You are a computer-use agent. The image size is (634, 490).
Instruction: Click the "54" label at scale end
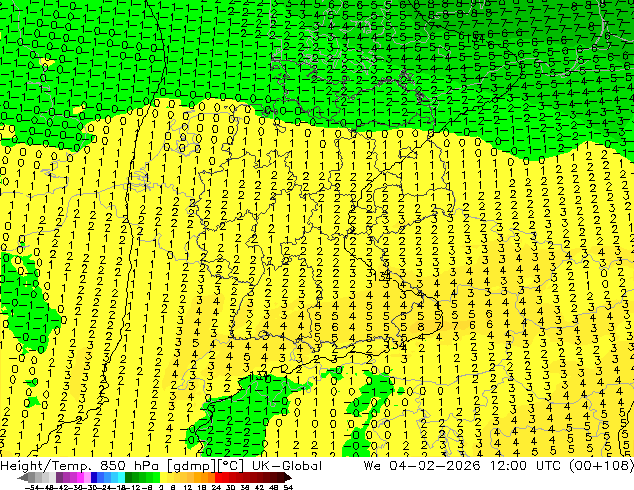[288, 488]
